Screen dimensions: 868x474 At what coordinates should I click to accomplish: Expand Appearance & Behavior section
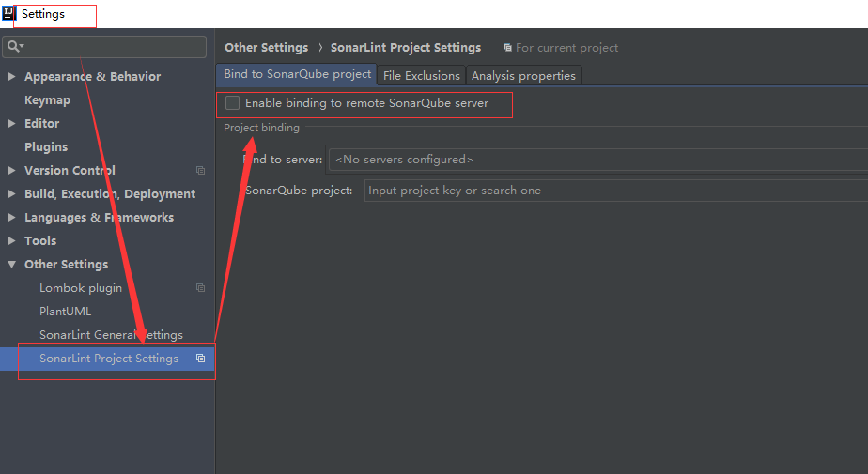[11, 76]
